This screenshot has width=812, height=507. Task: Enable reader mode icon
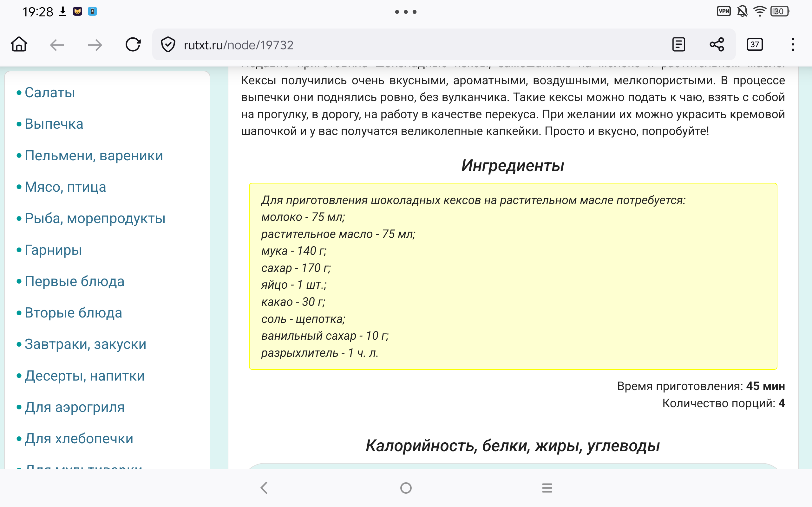coord(678,44)
